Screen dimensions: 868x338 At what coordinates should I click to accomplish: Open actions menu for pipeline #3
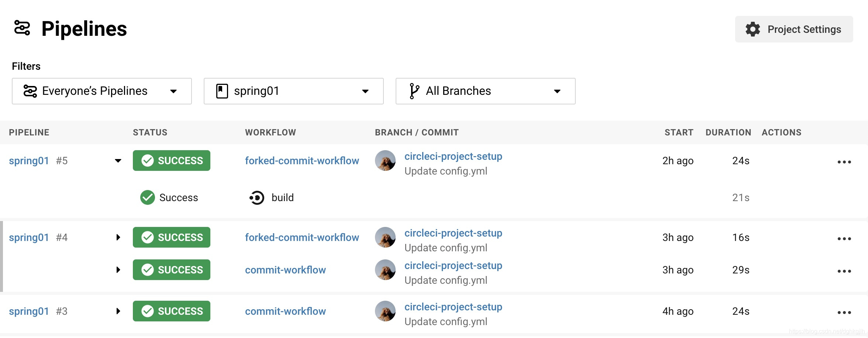844,313
